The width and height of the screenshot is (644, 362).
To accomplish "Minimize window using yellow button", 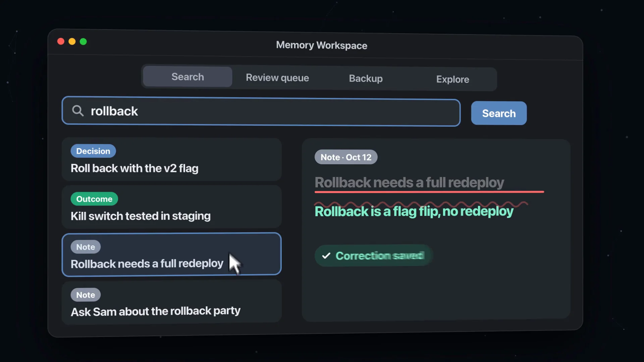I will click(x=72, y=41).
